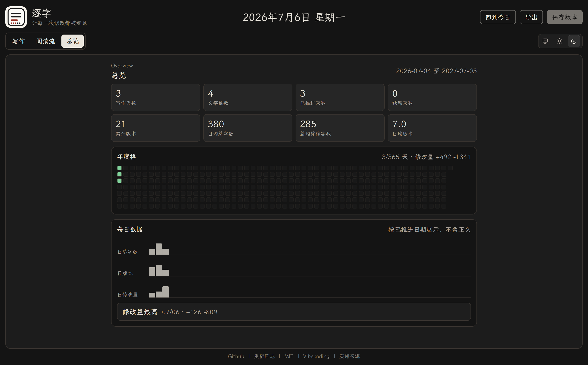
Task: Click the 已推进天数 stat card
Action: pos(340,97)
